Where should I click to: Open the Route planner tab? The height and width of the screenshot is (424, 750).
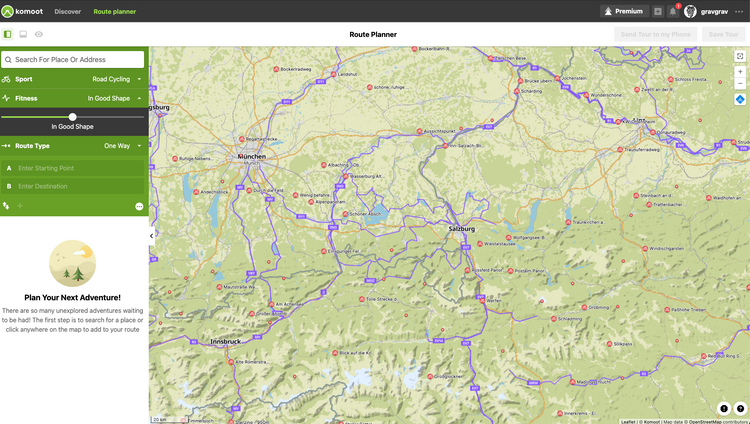[x=115, y=11]
